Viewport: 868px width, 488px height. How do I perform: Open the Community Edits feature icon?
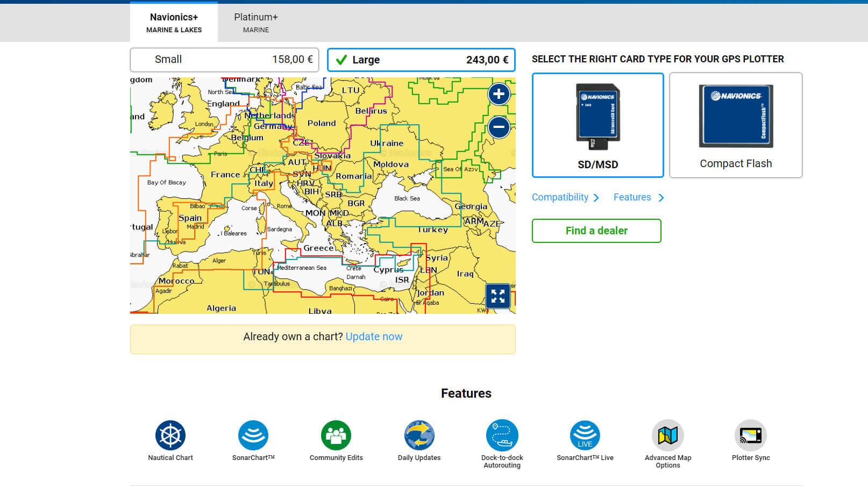pyautogui.click(x=336, y=435)
